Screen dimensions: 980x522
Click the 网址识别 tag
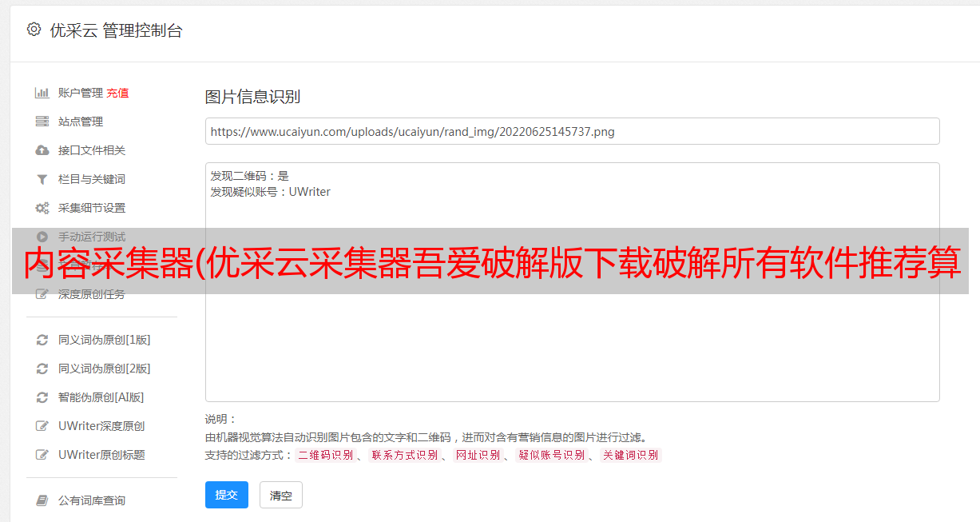(478, 455)
